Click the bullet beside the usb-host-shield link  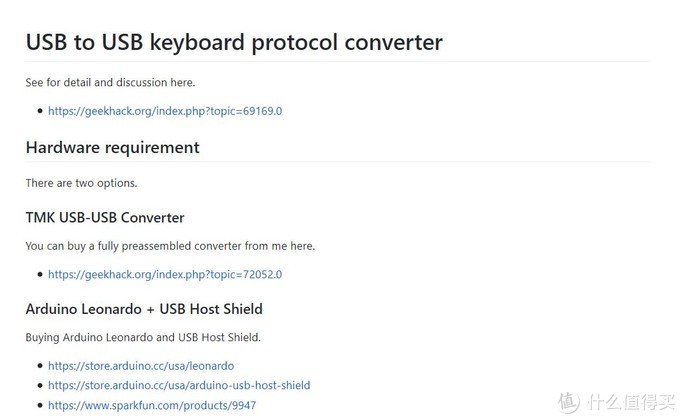click(40, 386)
